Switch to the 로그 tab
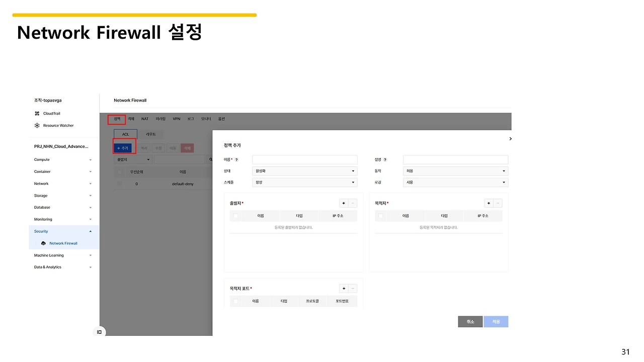Viewport: 644px width, 362px height. (191, 119)
